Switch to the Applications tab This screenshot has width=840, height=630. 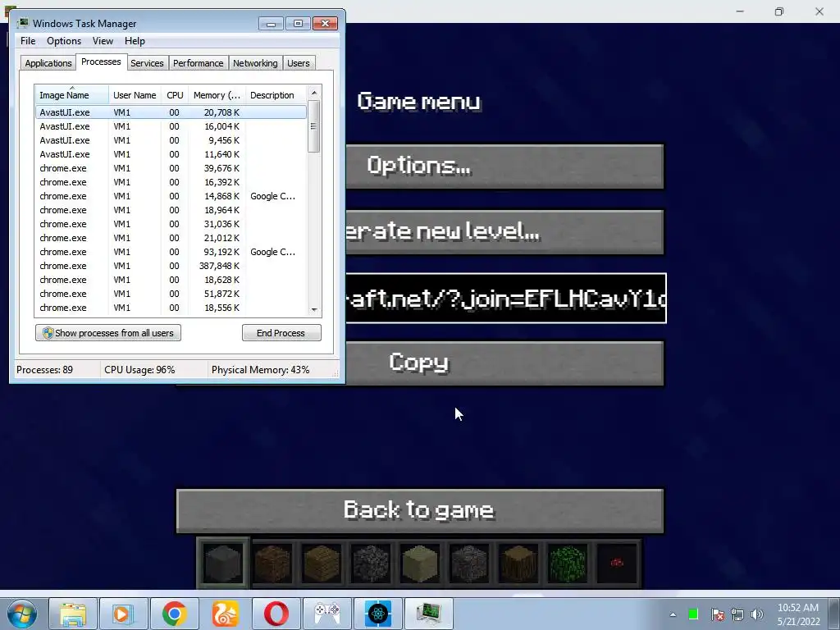[48, 63]
